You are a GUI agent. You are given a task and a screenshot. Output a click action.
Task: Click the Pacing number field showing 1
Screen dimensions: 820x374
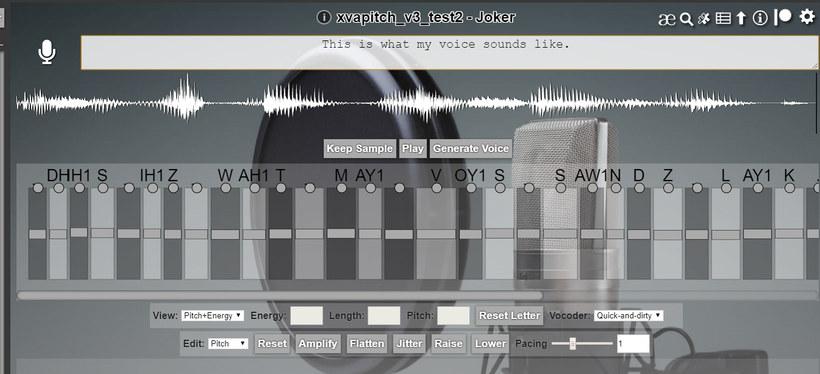click(633, 344)
